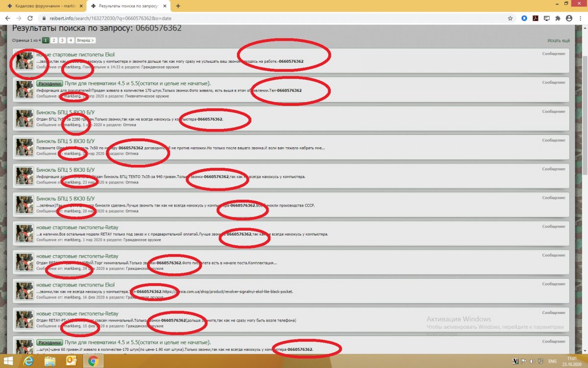Image resolution: width=588 pixels, height=368 pixels.
Task: Switch to the 'Кидалово форумчанин' tab
Action: pyautogui.click(x=42, y=6)
